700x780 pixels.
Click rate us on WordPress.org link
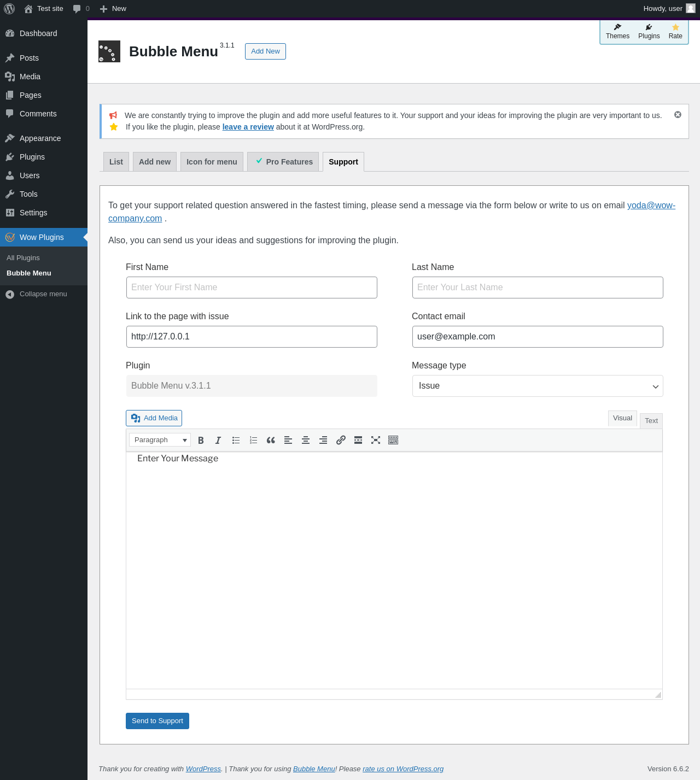click(403, 769)
